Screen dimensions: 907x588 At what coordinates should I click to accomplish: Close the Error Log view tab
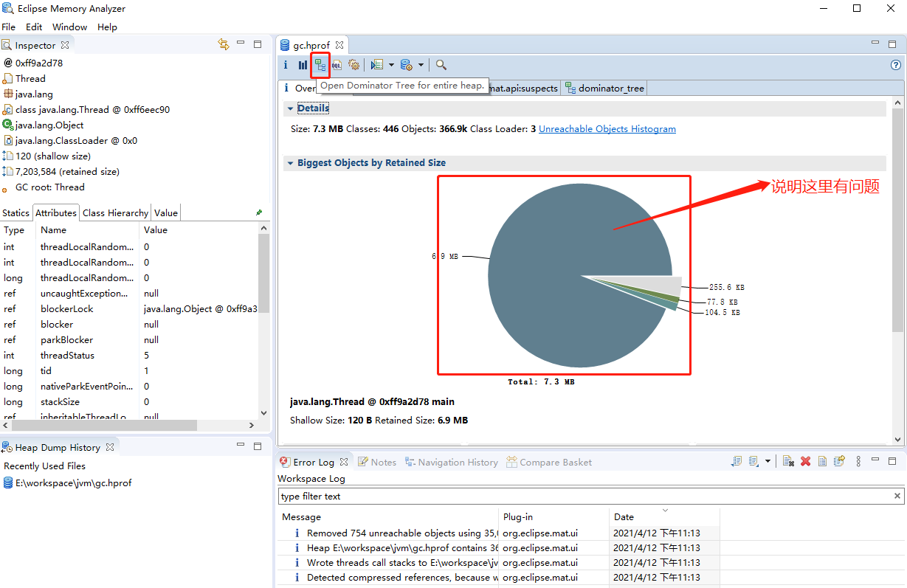[343, 462]
